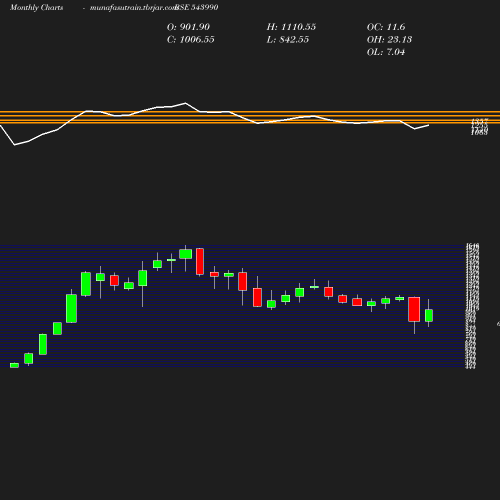Click the peak of the white indicator line

(186, 103)
